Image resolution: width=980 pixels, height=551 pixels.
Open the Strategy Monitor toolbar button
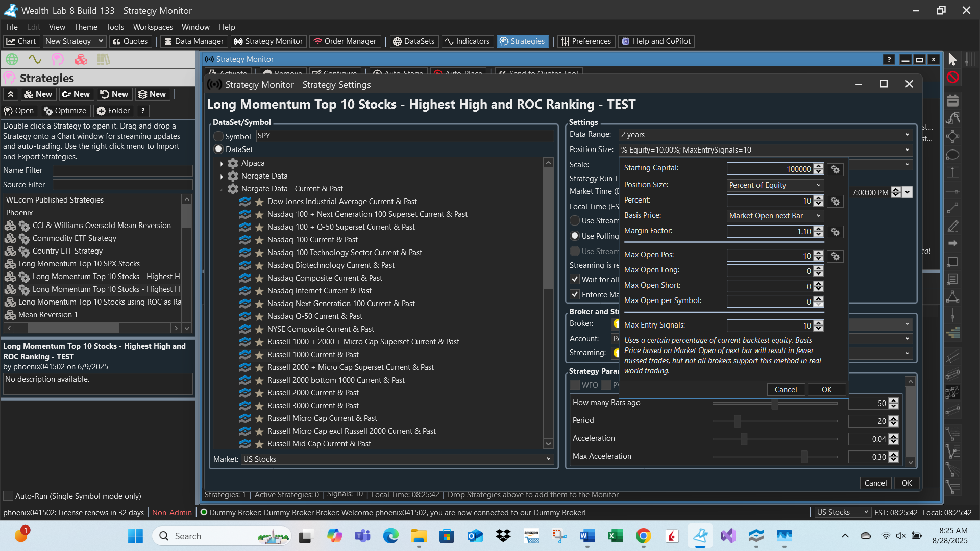(x=268, y=41)
